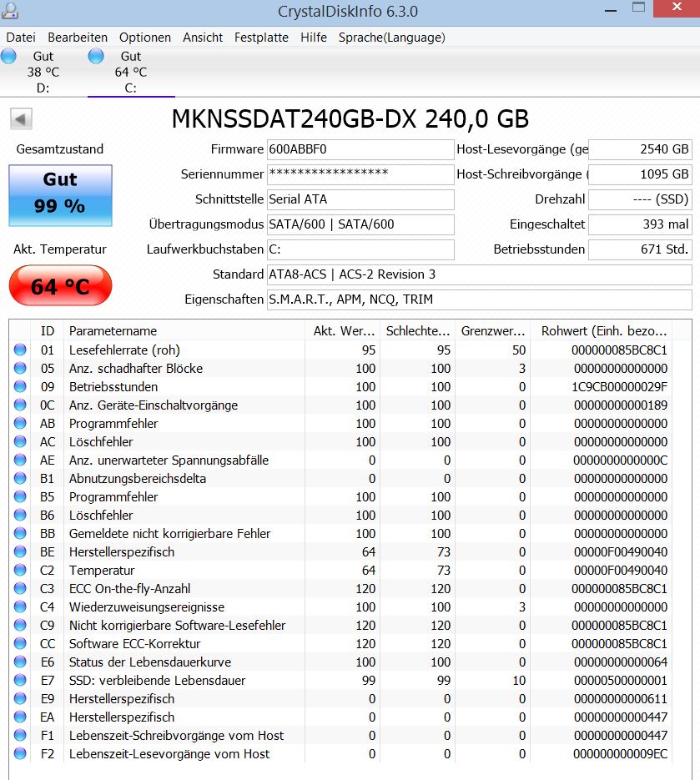
Task: Click the status orb of Abnutzungsbereichsdelta row
Action: (x=20, y=479)
